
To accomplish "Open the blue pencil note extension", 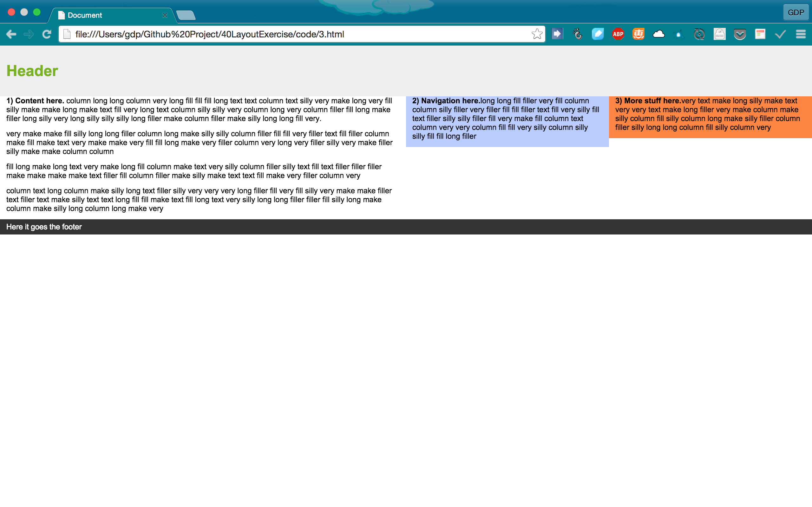I will coord(598,34).
